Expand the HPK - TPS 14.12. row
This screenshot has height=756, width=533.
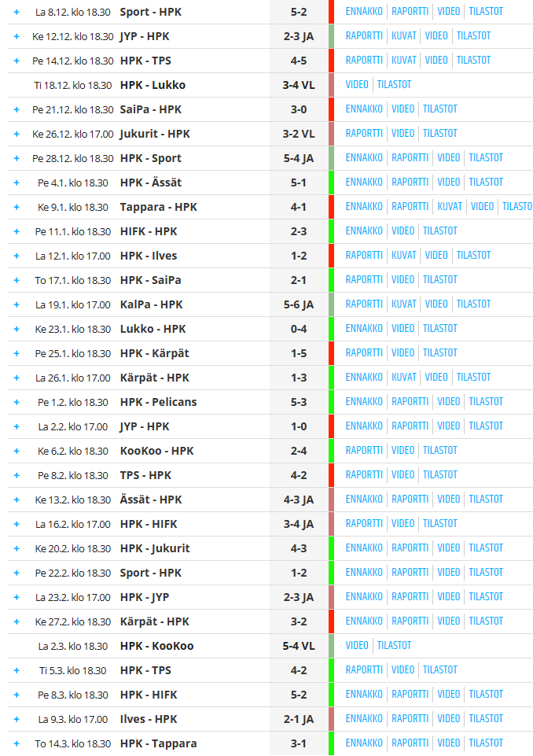(17, 61)
